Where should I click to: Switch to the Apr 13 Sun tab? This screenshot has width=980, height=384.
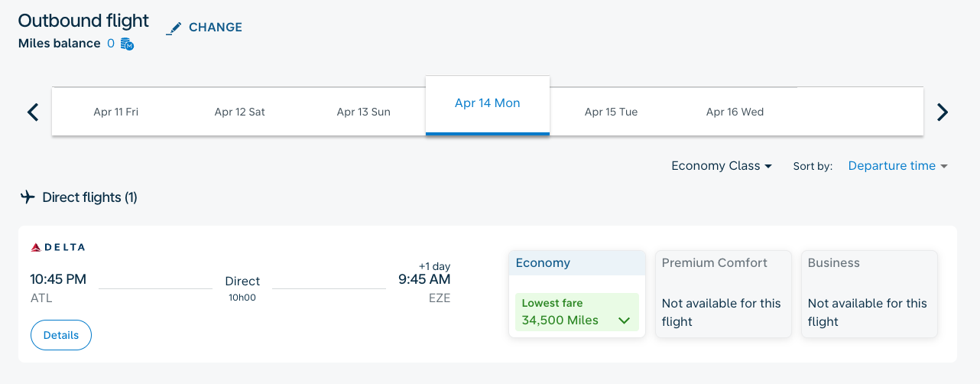(x=364, y=112)
